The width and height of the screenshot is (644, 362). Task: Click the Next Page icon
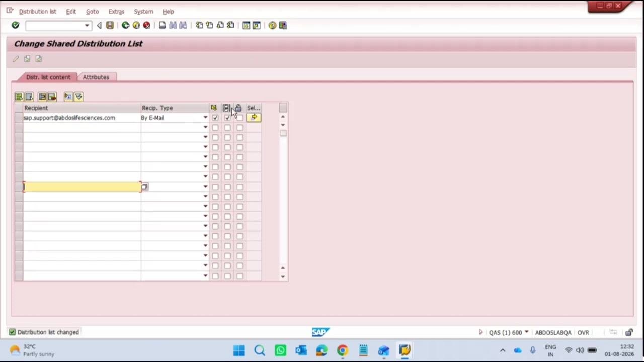point(220,25)
